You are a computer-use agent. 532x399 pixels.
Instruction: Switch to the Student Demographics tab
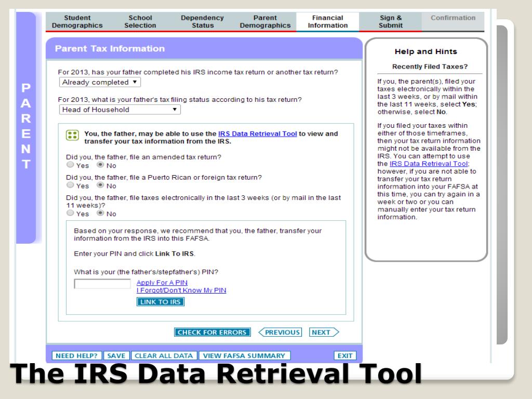[77, 21]
